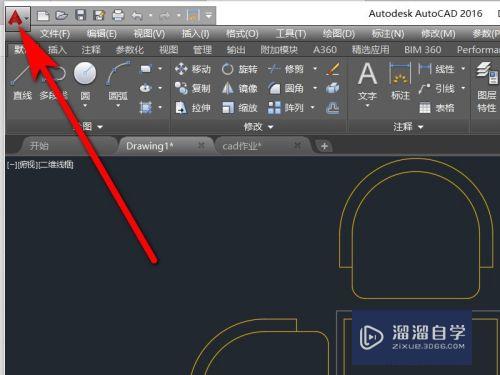Click the 旋转 rotate tool
The width and height of the screenshot is (500, 375).
tap(240, 69)
